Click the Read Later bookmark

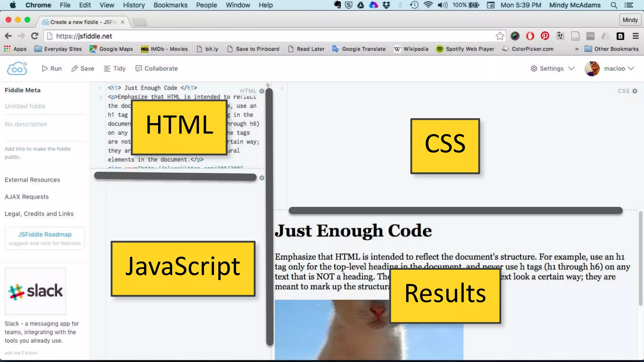[306, 49]
